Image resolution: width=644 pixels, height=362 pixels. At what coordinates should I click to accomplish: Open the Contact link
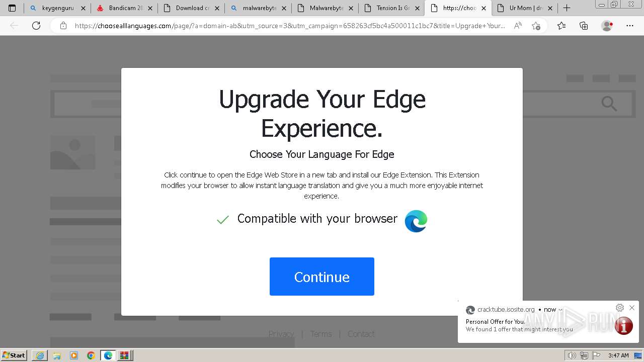coord(361,334)
